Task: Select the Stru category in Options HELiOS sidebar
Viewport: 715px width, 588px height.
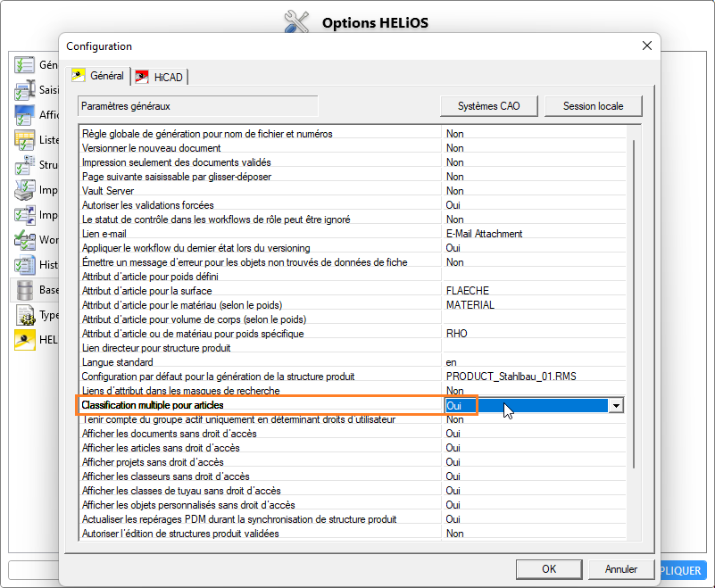Action: [36, 165]
